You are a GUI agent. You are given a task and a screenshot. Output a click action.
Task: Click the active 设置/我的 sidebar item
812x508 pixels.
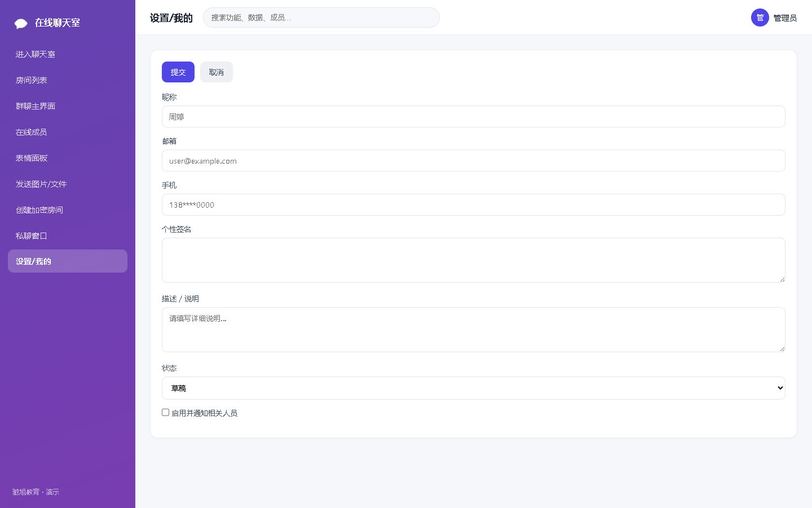pos(68,261)
